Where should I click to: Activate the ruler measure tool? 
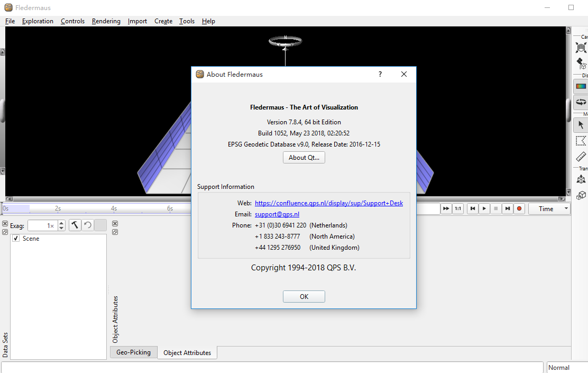tap(581, 157)
